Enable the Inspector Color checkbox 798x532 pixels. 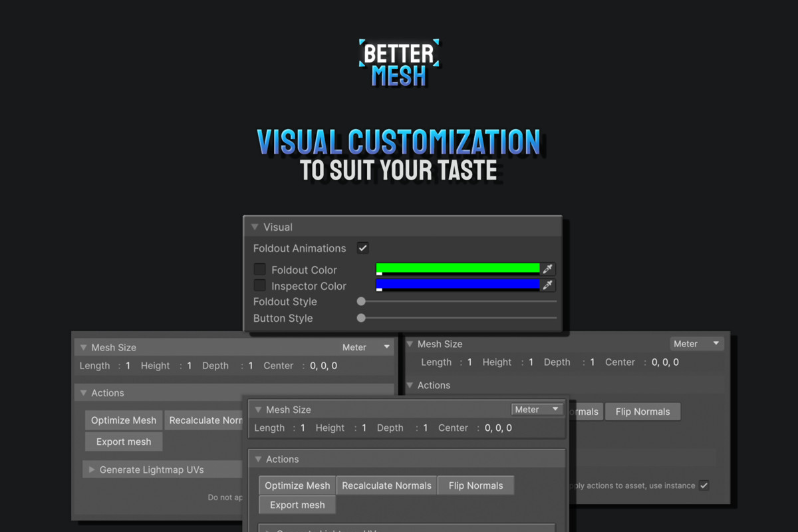[260, 285]
